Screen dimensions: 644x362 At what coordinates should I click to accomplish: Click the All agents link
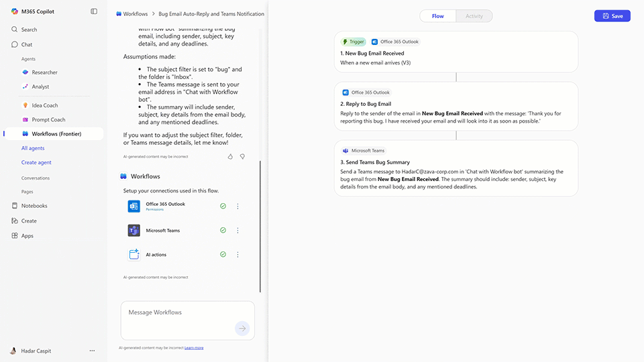(x=33, y=148)
